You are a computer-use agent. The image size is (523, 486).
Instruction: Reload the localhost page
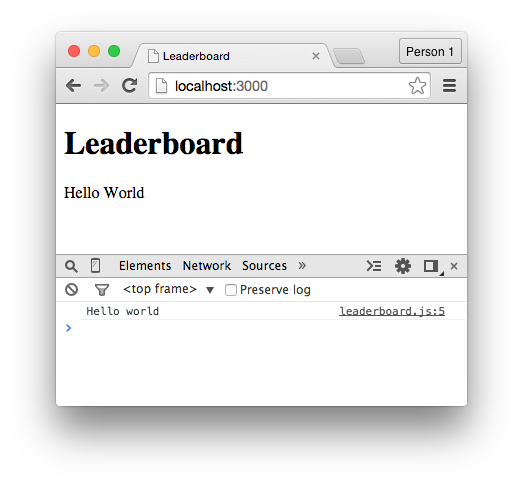[x=129, y=85]
